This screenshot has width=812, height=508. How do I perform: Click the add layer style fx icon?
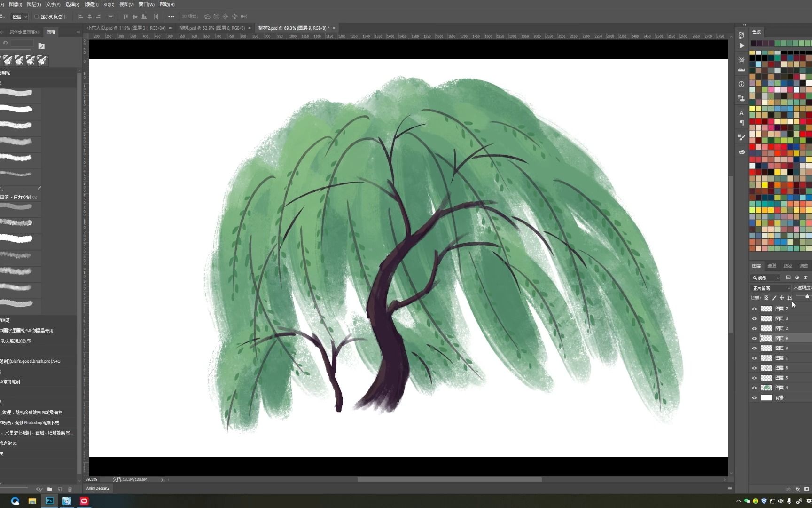click(797, 489)
